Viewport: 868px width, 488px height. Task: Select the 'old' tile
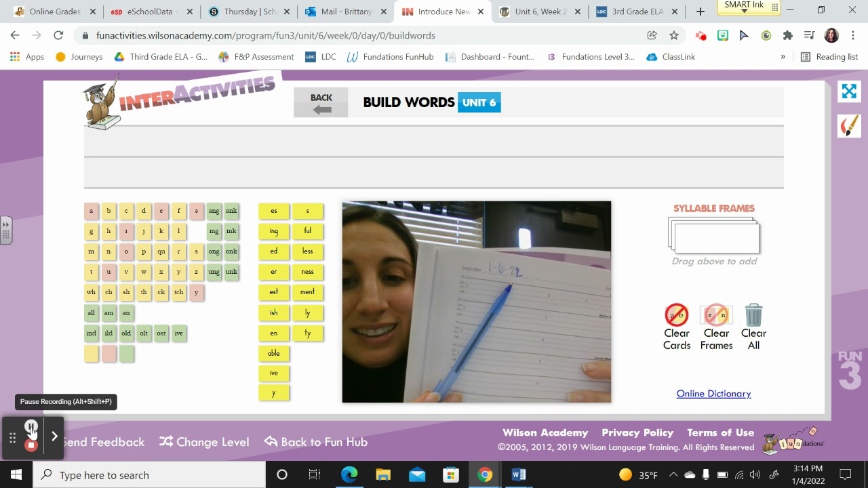coord(127,333)
